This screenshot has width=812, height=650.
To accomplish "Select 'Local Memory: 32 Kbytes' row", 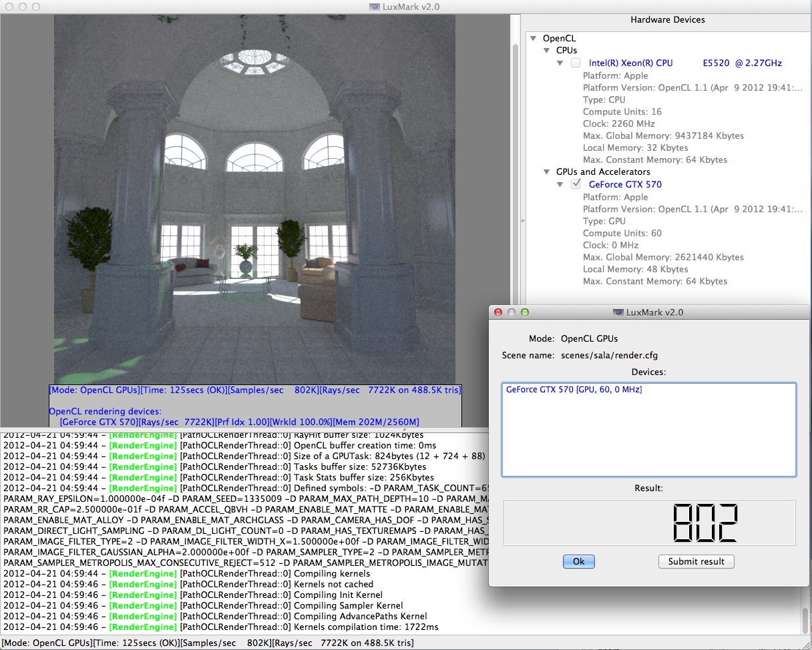I will 636,147.
